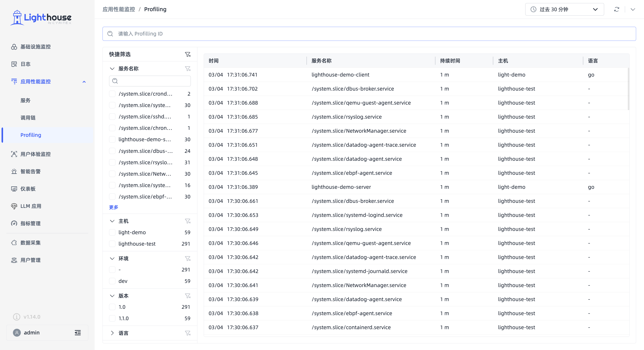Click the Lighthouse logo
This screenshot has height=350, width=644.
coord(41,18)
